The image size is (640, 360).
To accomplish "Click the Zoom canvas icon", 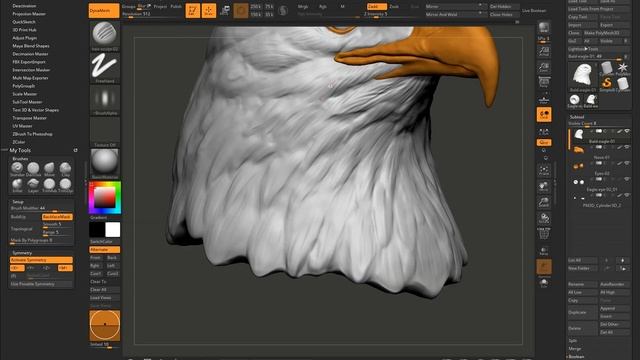I will (x=544, y=67).
